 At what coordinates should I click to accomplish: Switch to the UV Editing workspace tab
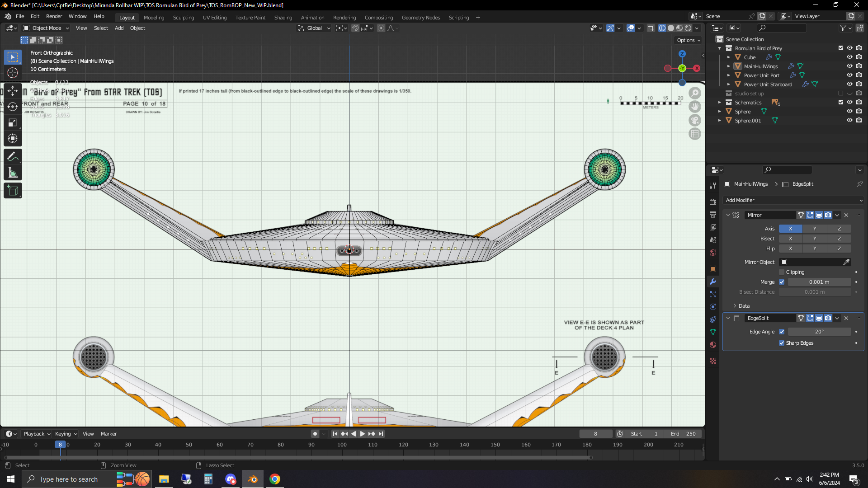[x=215, y=18]
